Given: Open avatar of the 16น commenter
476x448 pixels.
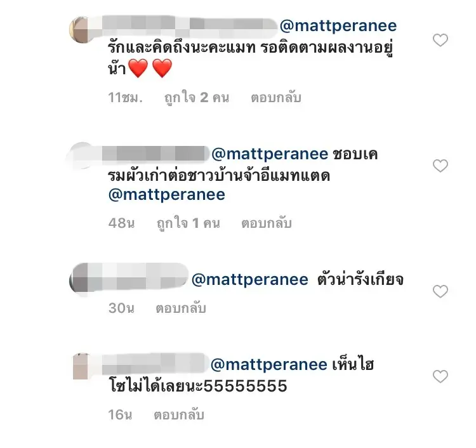Looking at the screenshot, I should tap(80, 366).
